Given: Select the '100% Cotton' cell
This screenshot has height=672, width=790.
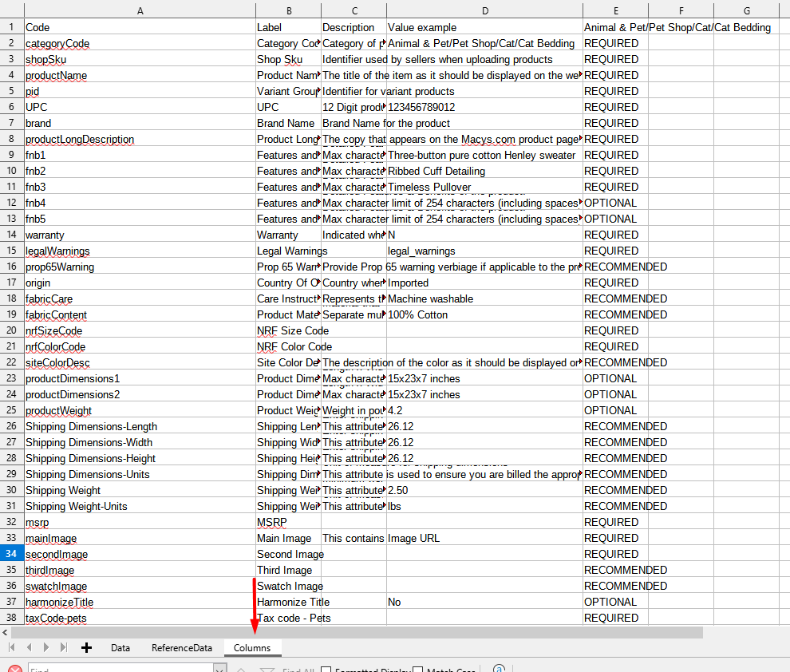Looking at the screenshot, I should pyautogui.click(x=484, y=314).
